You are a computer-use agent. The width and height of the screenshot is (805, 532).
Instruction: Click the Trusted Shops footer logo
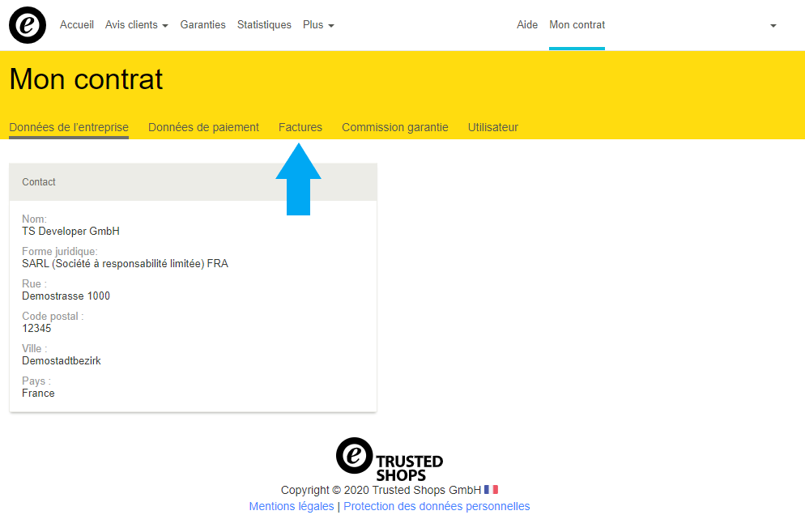coord(390,459)
